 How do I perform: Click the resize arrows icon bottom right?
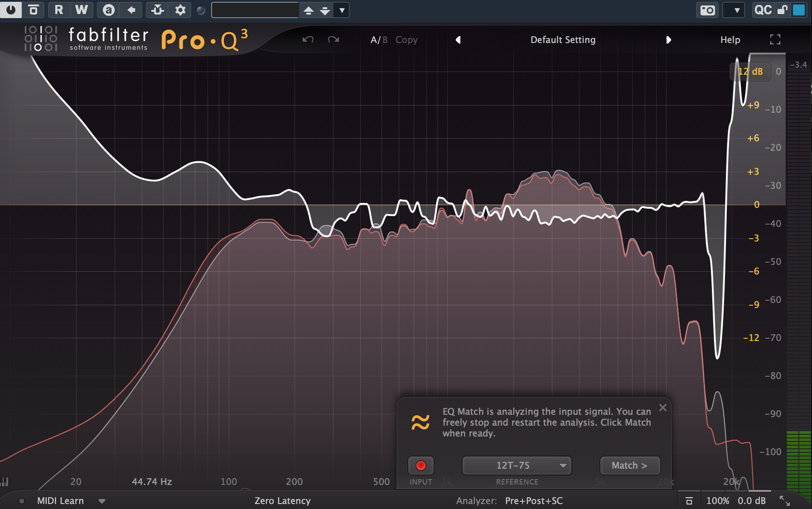784,500
